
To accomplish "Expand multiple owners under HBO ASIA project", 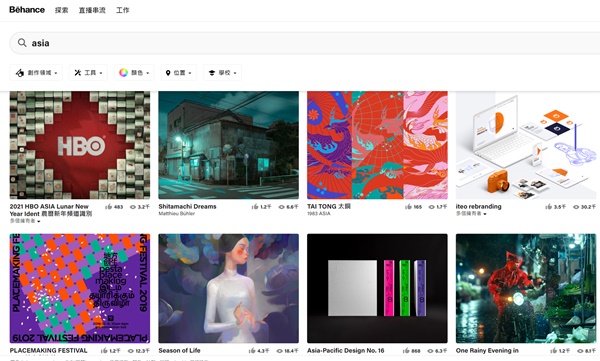I will click(x=25, y=221).
